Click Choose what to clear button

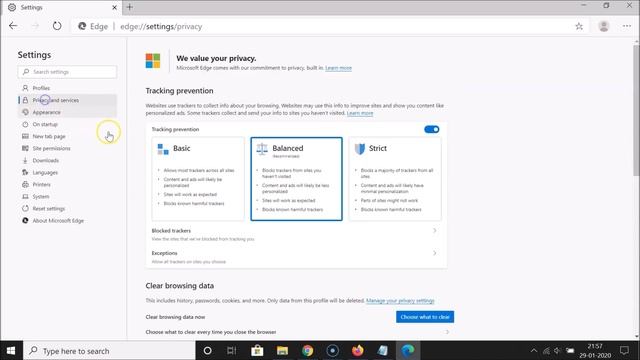point(425,317)
